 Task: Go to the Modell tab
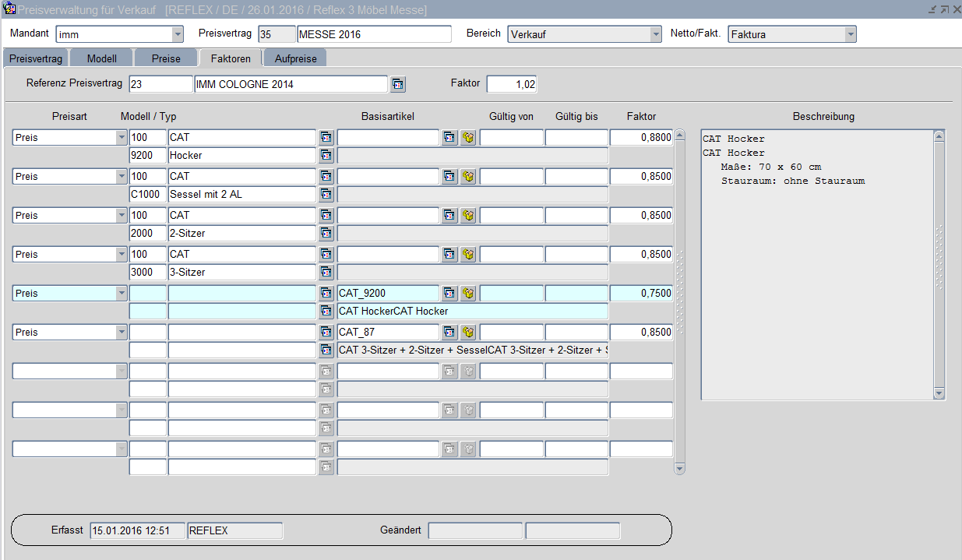click(101, 58)
